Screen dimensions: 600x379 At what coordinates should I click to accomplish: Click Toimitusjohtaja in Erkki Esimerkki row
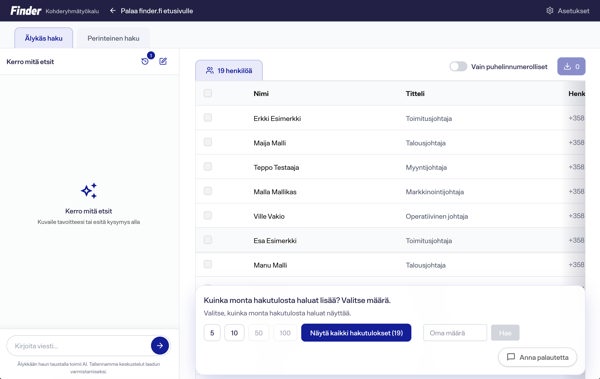[x=429, y=118]
